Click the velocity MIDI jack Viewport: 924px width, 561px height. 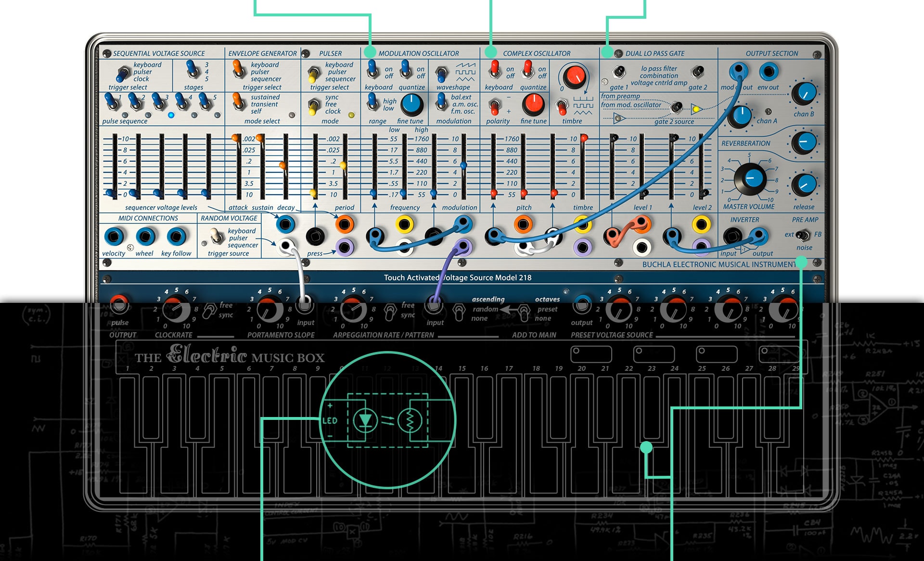(x=114, y=236)
